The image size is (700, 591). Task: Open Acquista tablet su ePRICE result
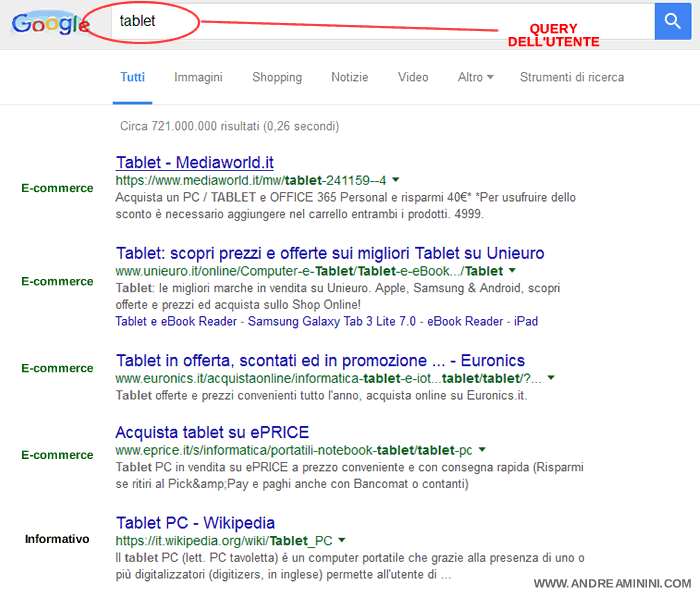212,432
